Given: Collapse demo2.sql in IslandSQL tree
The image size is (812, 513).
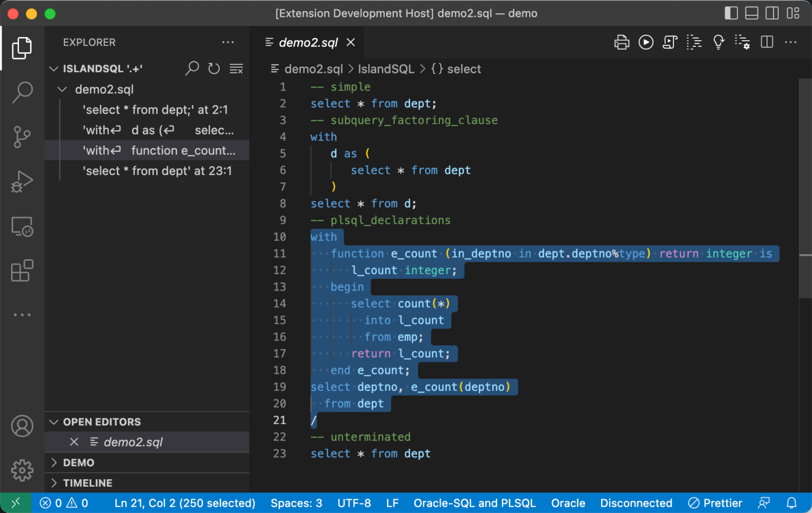Looking at the screenshot, I should point(62,89).
